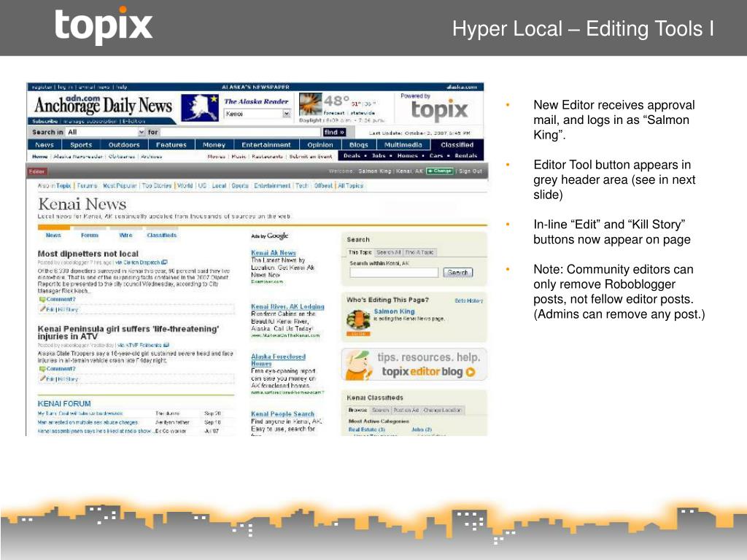Click the Real Estate category link

point(367,429)
